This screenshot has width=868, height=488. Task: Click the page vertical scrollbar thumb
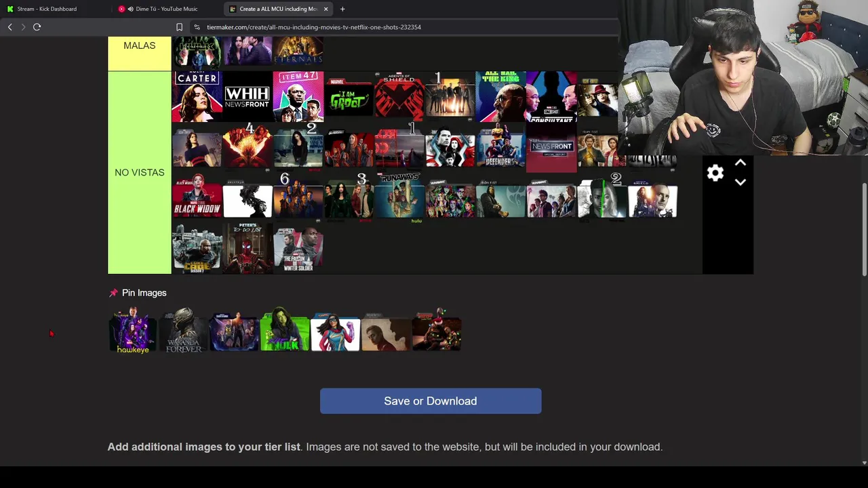pos(864,230)
